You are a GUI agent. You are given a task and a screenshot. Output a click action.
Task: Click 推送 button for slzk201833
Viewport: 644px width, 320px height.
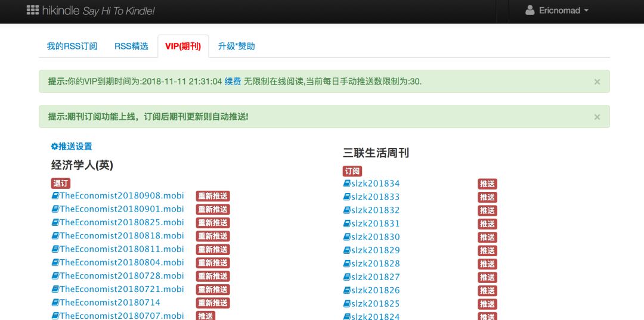point(487,197)
